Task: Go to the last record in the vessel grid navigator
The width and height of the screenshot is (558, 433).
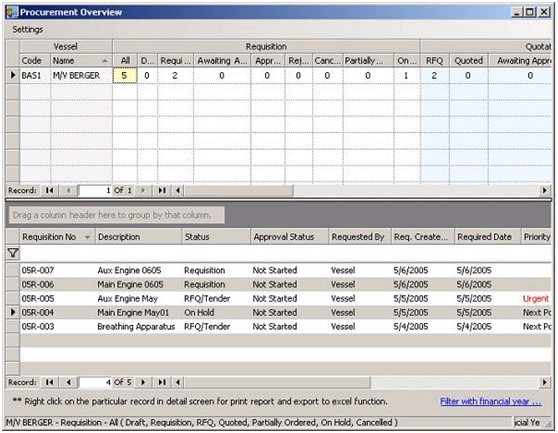Action: point(162,190)
